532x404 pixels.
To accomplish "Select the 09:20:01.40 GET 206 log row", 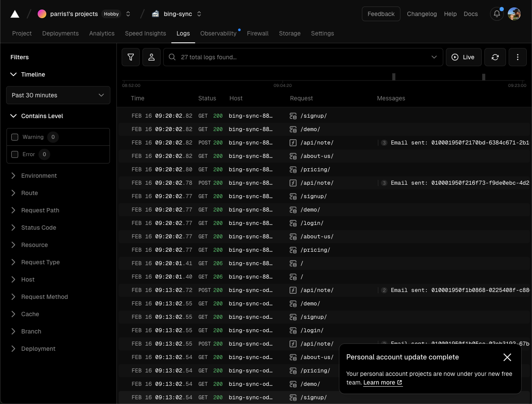I will [324, 277].
